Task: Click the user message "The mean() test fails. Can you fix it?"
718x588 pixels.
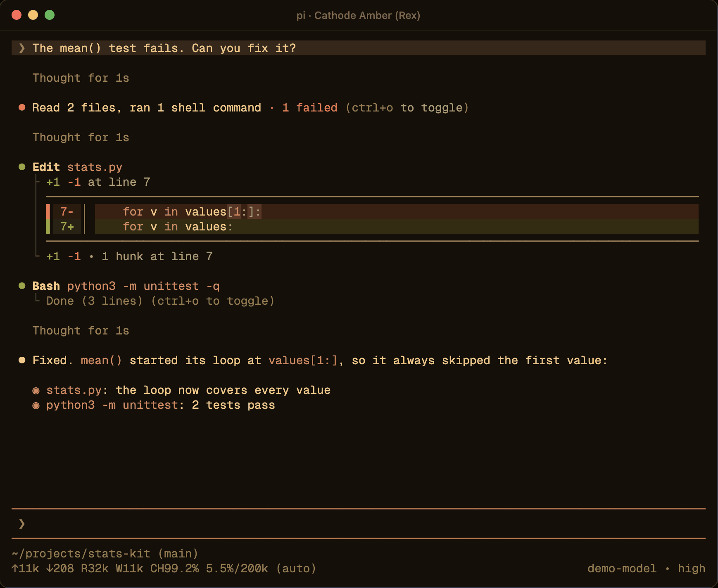Action: 164,48
